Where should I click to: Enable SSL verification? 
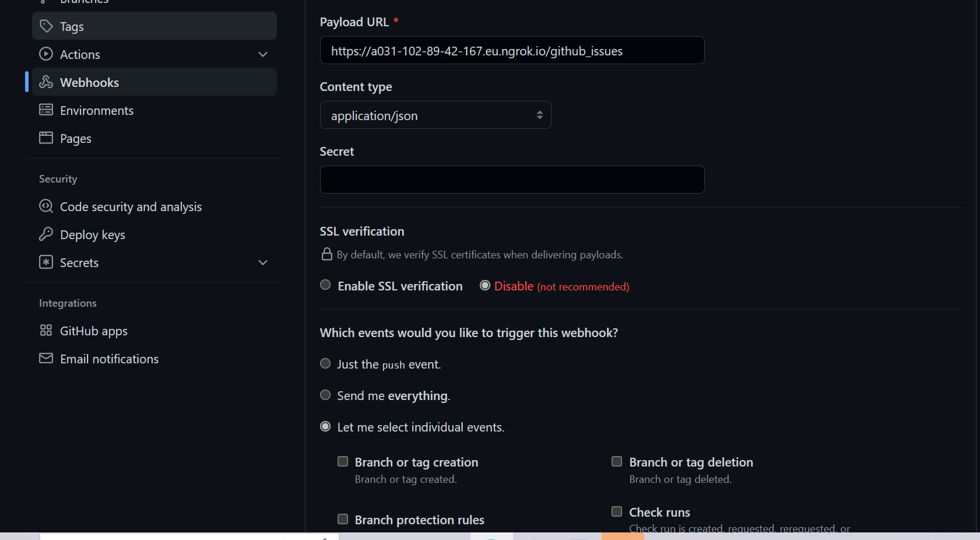coord(325,285)
